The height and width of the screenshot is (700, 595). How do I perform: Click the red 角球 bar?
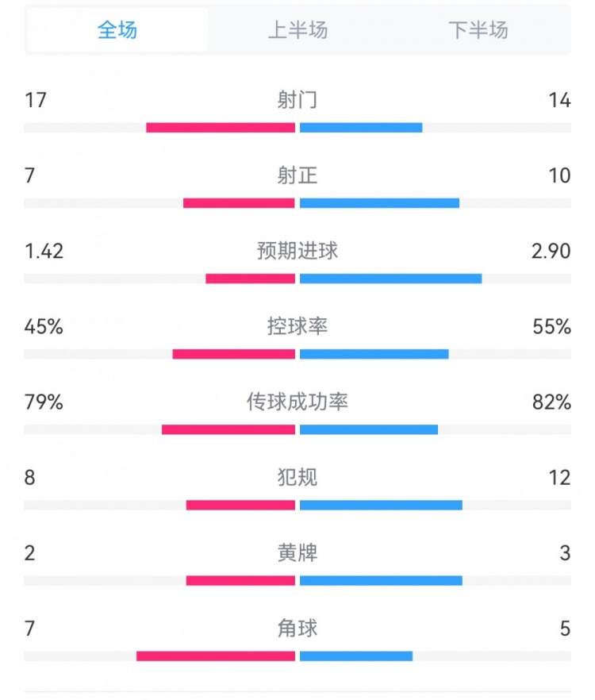click(x=216, y=656)
